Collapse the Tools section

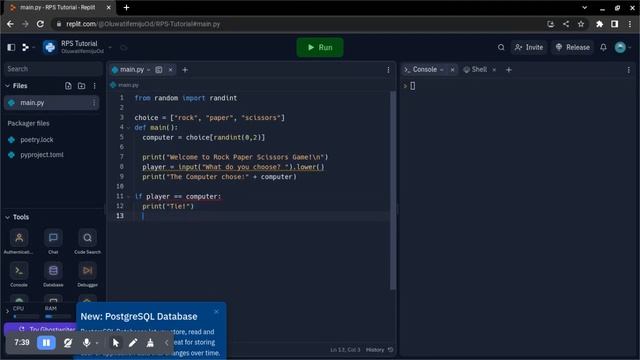pos(7,217)
